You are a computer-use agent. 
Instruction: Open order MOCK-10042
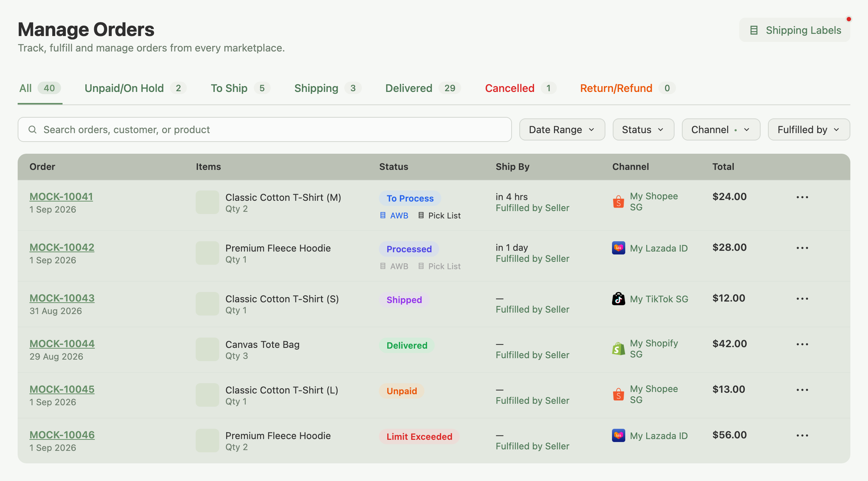(62, 247)
